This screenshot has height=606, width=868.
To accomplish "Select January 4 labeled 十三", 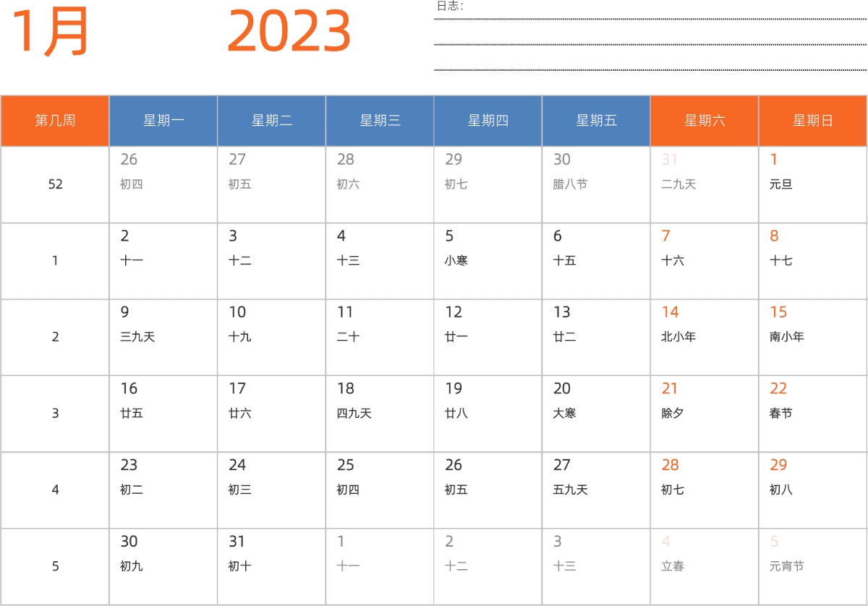I will click(x=380, y=261).
